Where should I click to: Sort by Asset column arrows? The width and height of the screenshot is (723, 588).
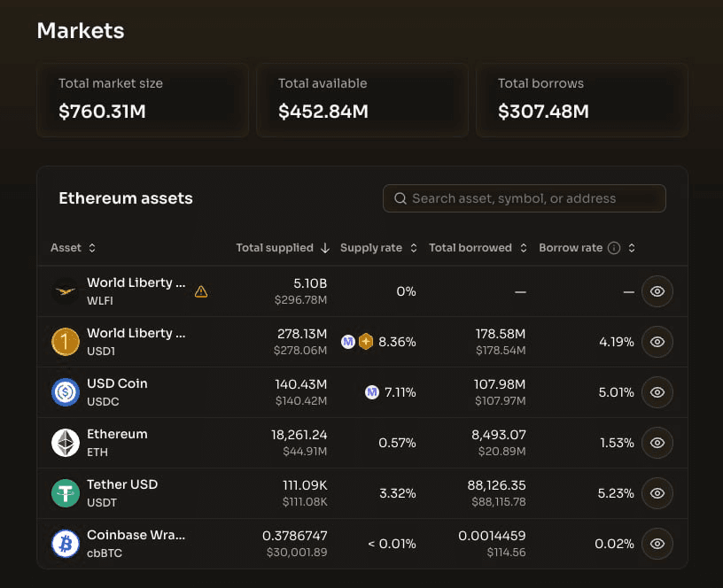point(92,248)
